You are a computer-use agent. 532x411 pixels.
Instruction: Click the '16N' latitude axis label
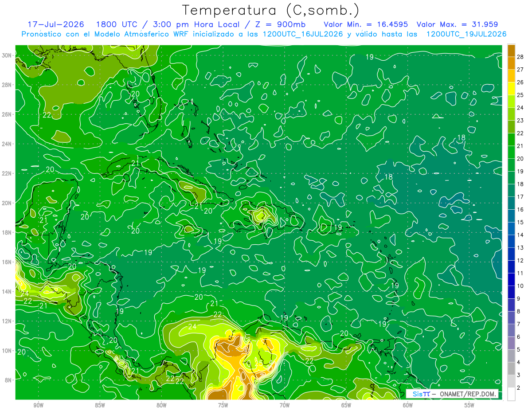pos(7,262)
